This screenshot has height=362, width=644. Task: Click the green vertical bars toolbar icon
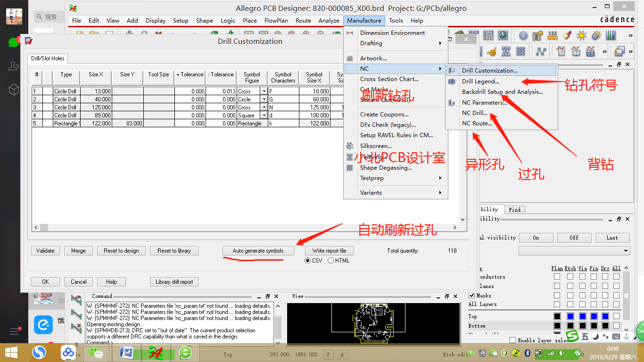pyautogui.click(x=611, y=35)
